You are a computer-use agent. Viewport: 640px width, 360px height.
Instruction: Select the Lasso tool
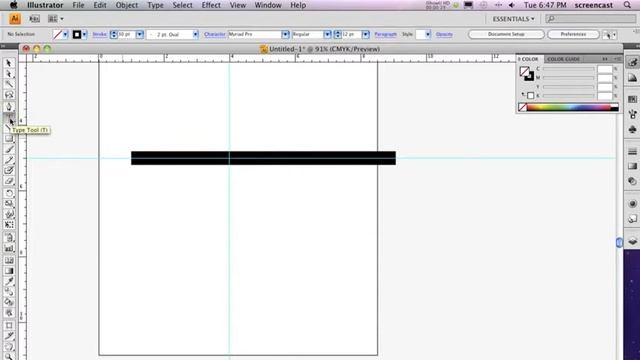[x=9, y=95]
